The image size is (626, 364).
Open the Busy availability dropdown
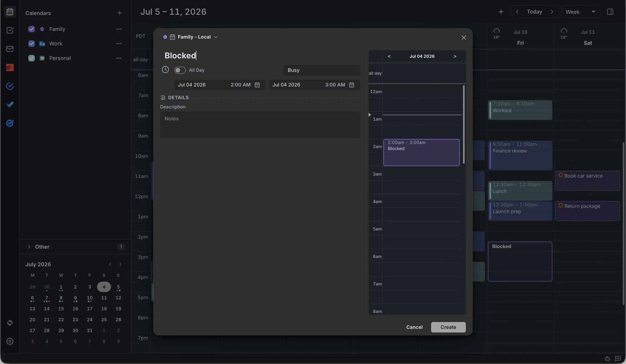pyautogui.click(x=321, y=70)
